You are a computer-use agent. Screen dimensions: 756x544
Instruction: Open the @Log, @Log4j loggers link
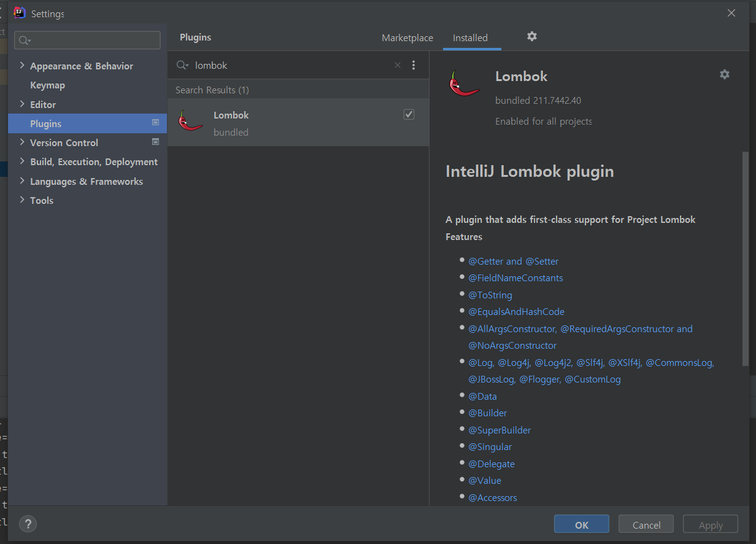point(591,371)
